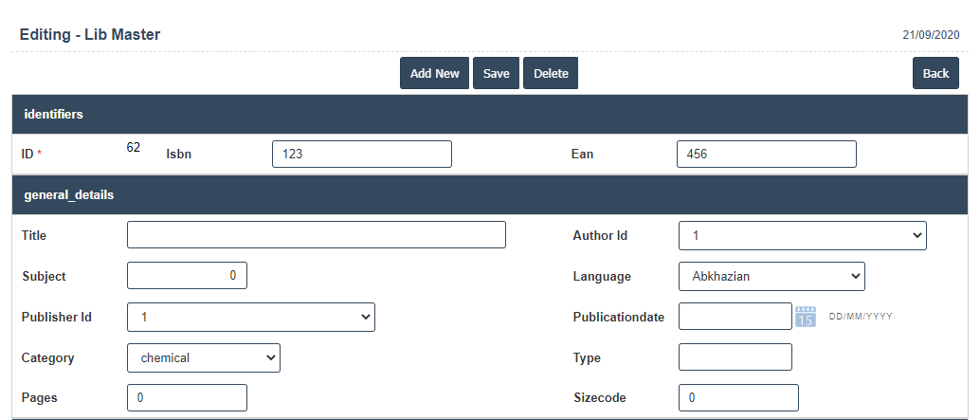The height and width of the screenshot is (420, 980).
Task: Click the Delete button
Action: coord(551,73)
